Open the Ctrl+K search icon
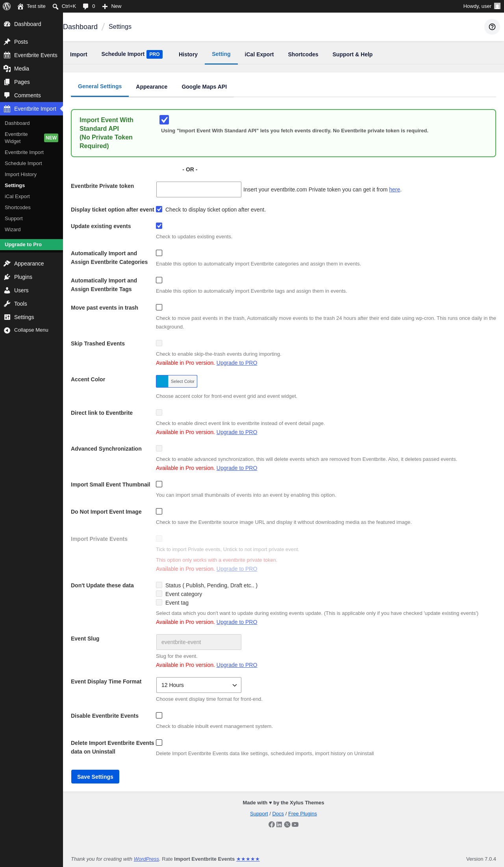This screenshot has width=504, height=867. tap(56, 6)
